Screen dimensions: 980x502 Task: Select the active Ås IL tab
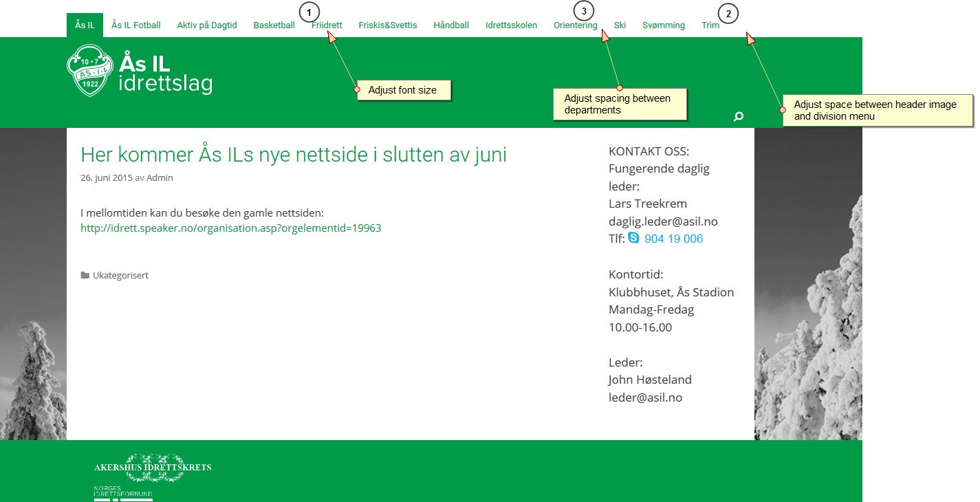85,25
